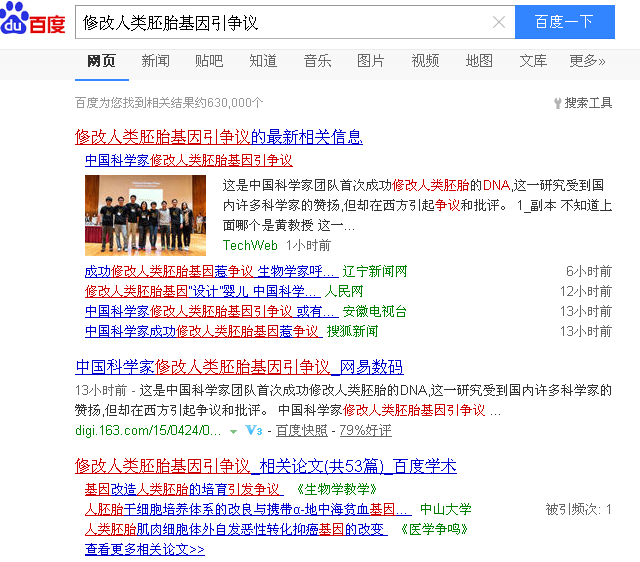
Task: Open 中国科学家修改人类胚胎基因引争议 TechWeb news link
Action: pyautogui.click(x=189, y=160)
